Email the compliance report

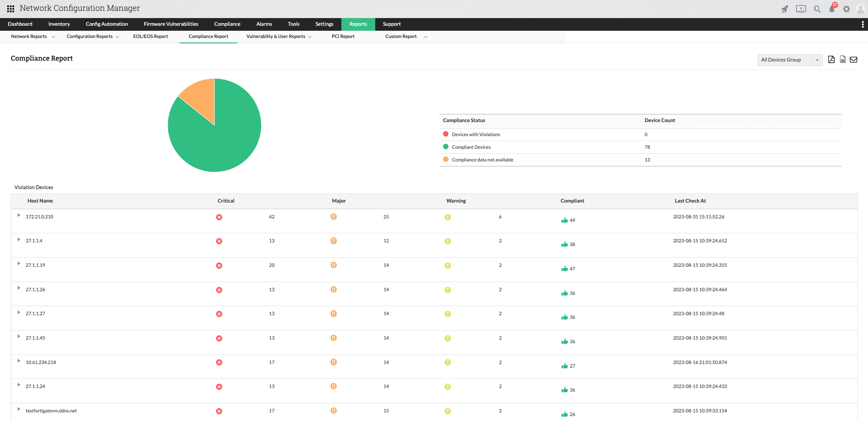[x=854, y=60]
